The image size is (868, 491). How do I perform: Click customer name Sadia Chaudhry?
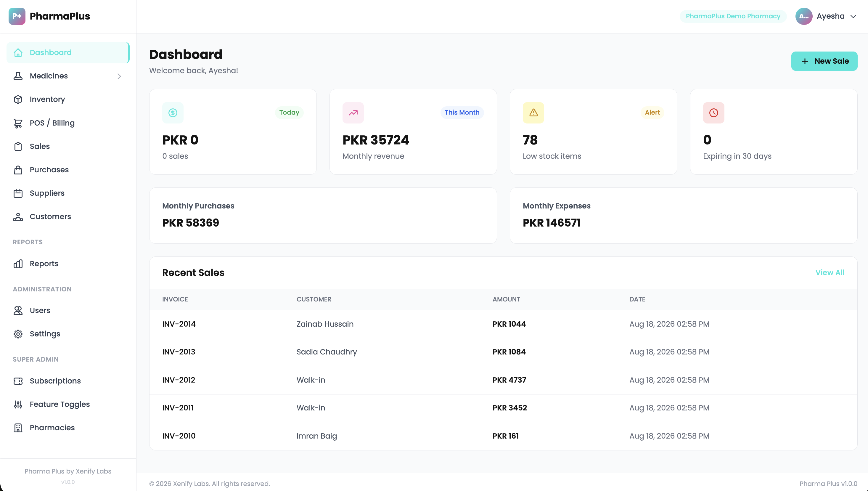tap(326, 352)
